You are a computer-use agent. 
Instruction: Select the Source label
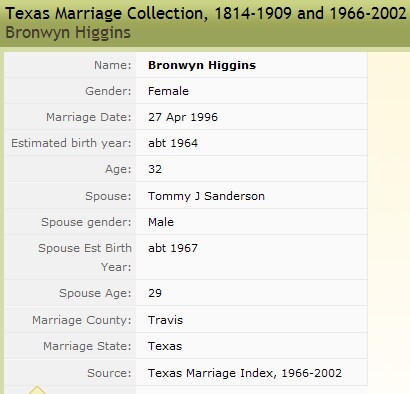pyautogui.click(x=109, y=373)
